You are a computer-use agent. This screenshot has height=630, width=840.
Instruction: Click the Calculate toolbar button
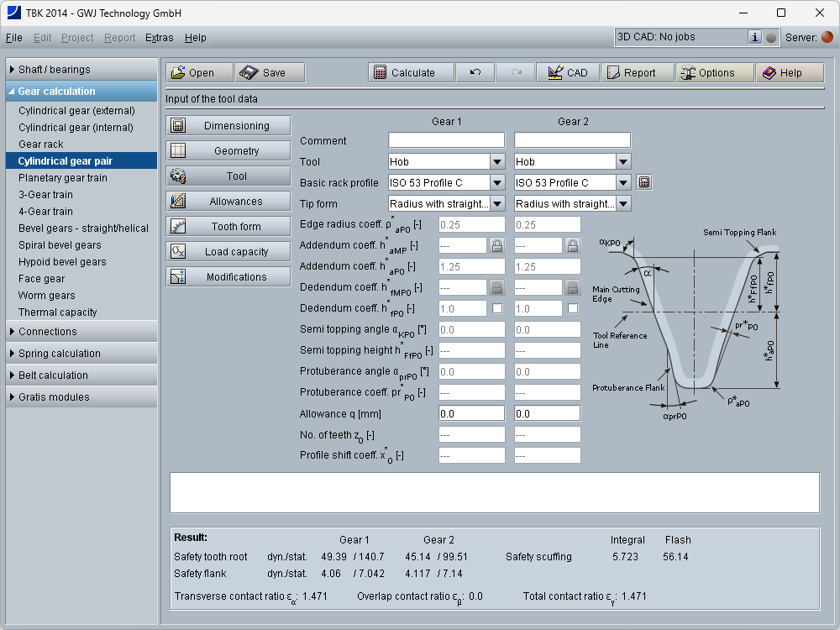click(411, 73)
